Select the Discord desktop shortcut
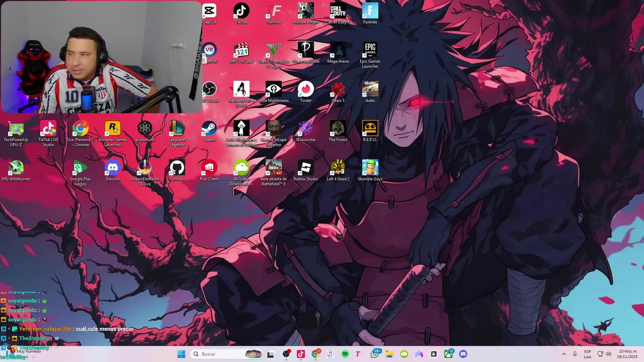644x362 pixels. (113, 170)
